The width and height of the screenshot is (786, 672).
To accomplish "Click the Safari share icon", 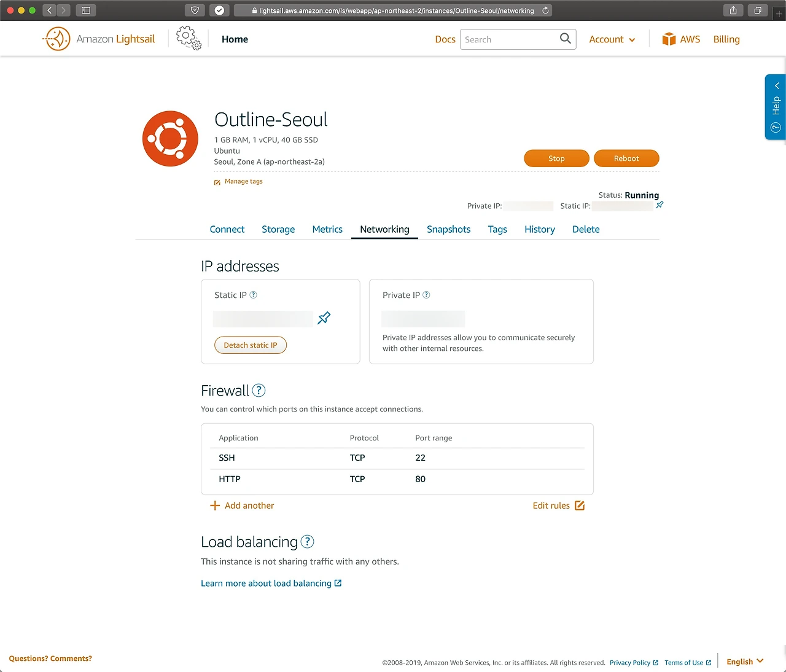I will (733, 10).
